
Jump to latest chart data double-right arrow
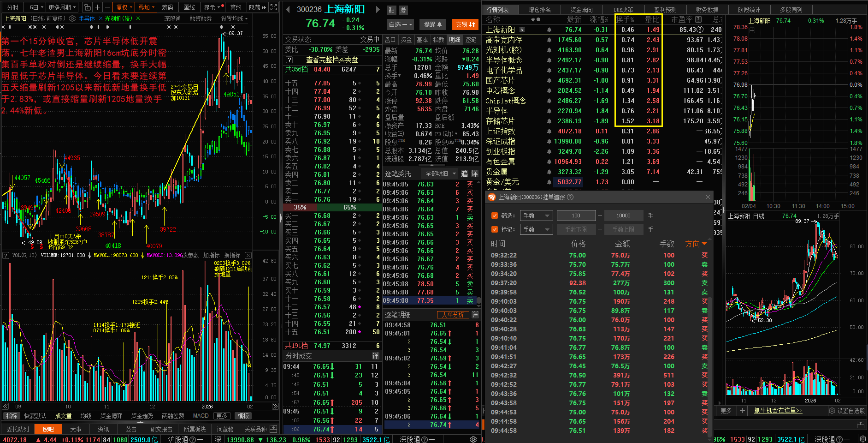pyautogui.click(x=275, y=407)
